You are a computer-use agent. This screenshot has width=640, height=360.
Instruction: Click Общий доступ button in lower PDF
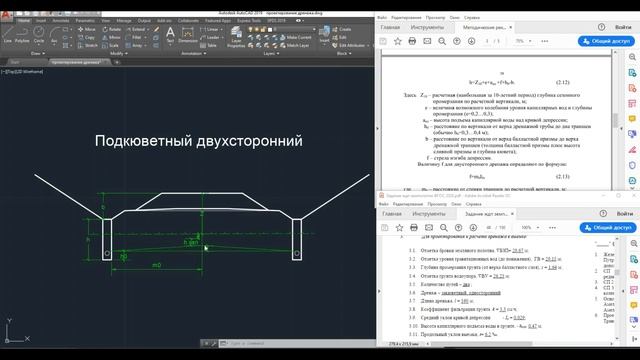pyautogui.click(x=608, y=227)
